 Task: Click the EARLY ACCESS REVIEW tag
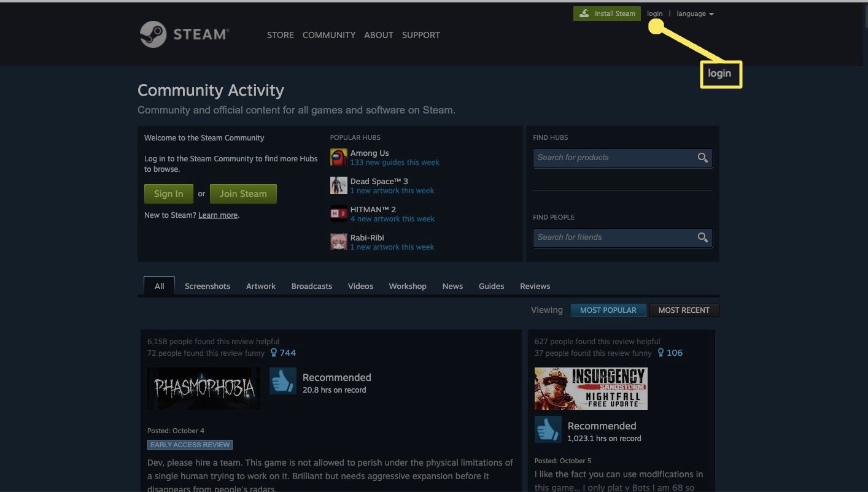(x=190, y=445)
